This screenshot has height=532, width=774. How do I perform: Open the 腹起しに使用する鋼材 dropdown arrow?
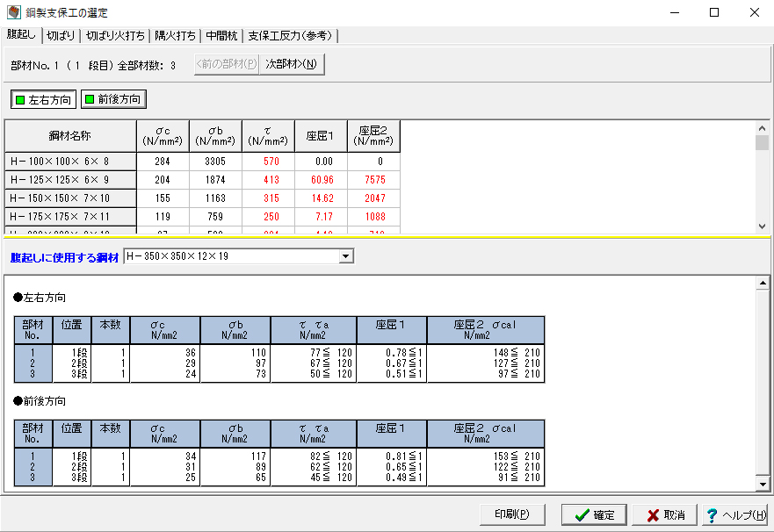click(x=346, y=256)
